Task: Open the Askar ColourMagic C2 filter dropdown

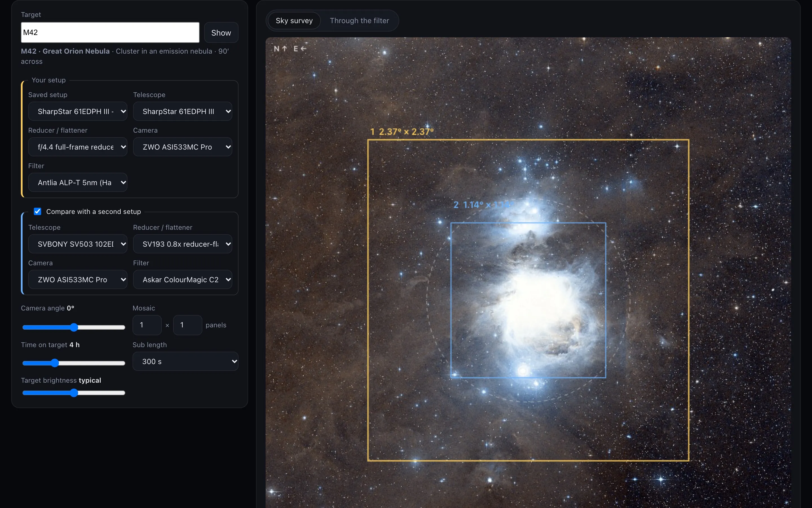Action: tap(182, 279)
